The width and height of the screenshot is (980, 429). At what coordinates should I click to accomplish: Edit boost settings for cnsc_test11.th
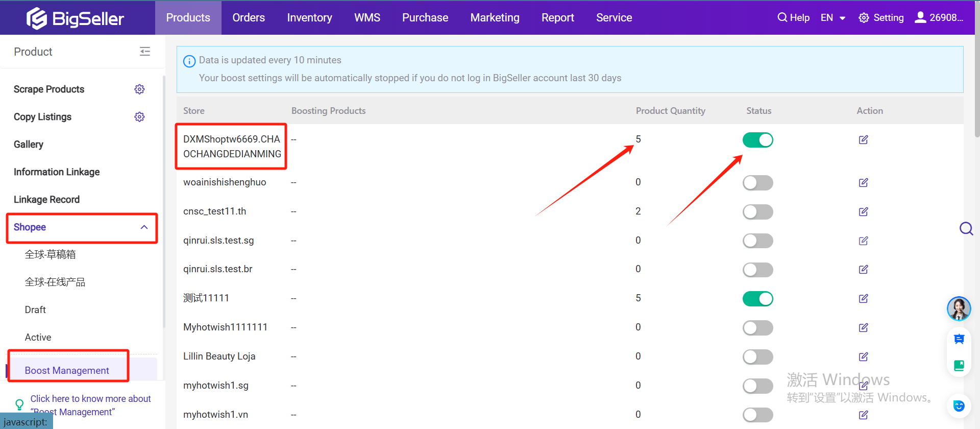coord(863,212)
